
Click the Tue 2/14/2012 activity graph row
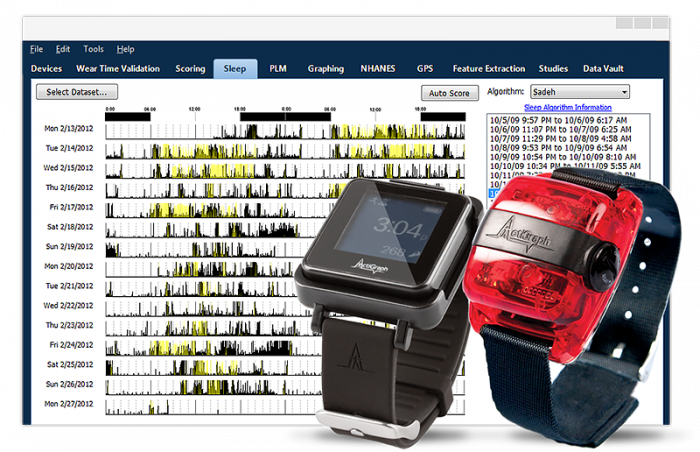tap(285, 151)
